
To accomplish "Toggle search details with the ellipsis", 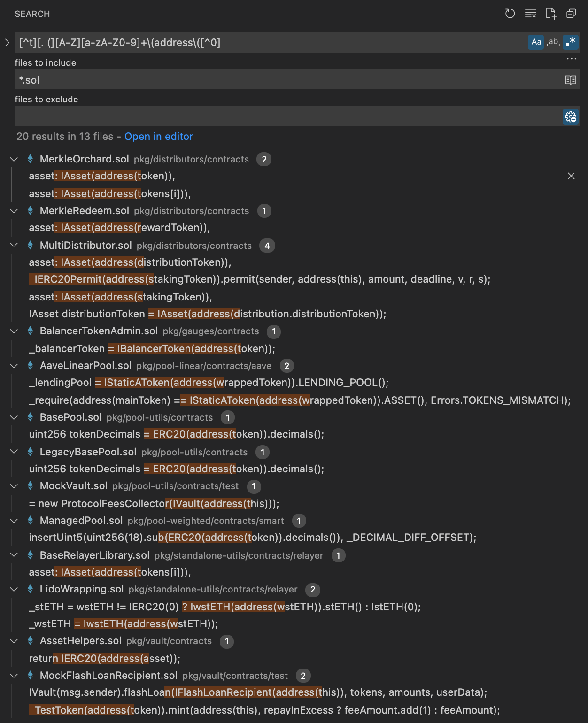I will [571, 59].
